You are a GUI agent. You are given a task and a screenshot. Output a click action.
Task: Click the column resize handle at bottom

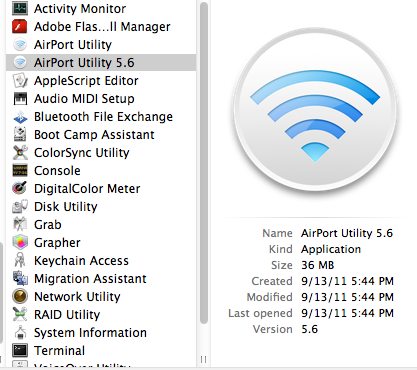coord(204,359)
